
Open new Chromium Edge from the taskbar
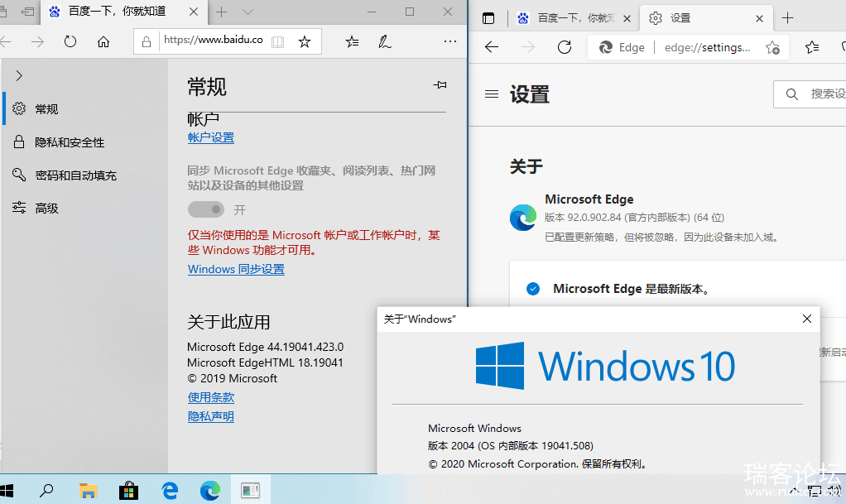[210, 491]
